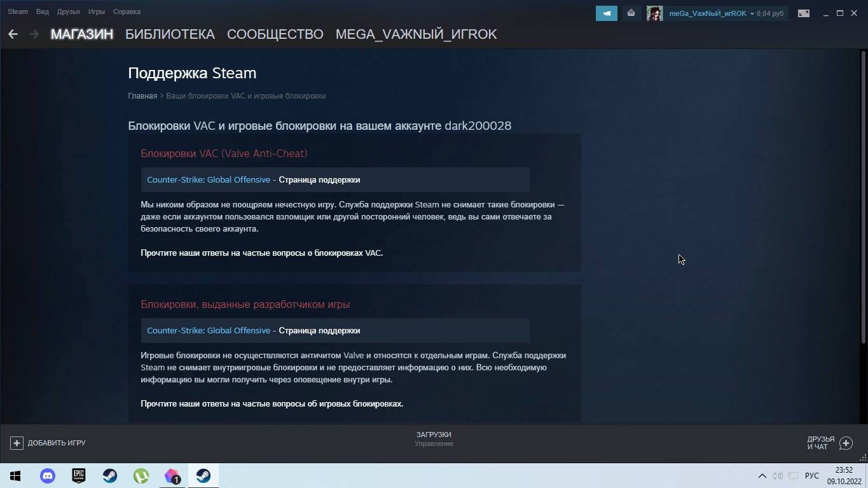Click the volume speaker tray icon
The width and height of the screenshot is (868, 488).
tap(778, 476)
